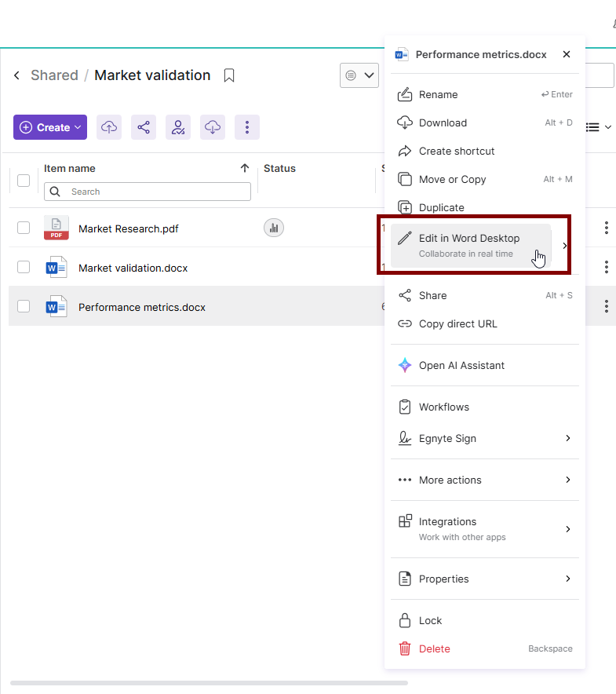The width and height of the screenshot is (616, 694).
Task: Open the Create dropdown button
Action: (50, 127)
